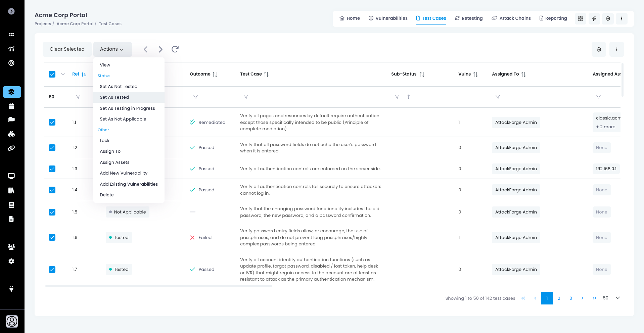
Task: Click the refresh table icon
Action: click(x=175, y=49)
